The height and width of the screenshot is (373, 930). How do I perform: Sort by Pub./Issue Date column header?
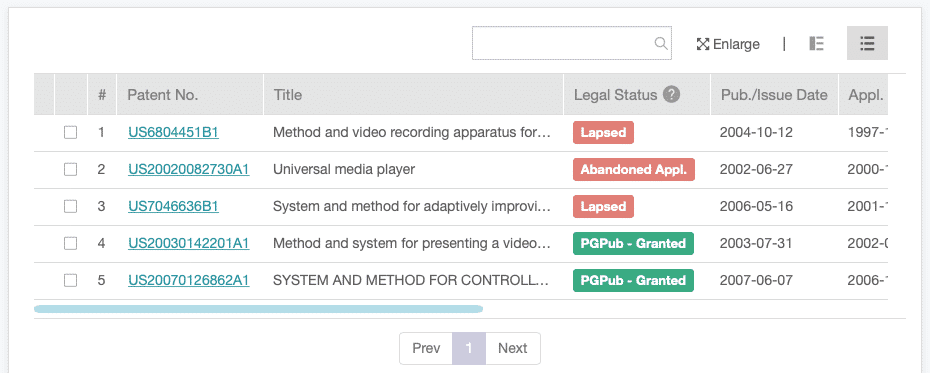(x=774, y=94)
